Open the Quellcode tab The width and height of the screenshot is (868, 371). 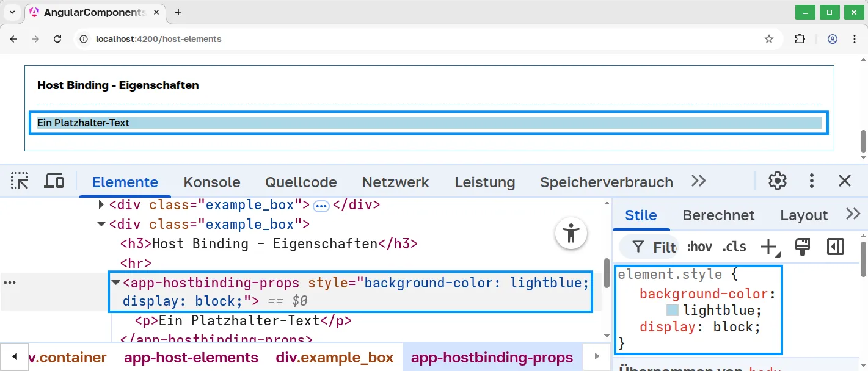[x=301, y=182]
